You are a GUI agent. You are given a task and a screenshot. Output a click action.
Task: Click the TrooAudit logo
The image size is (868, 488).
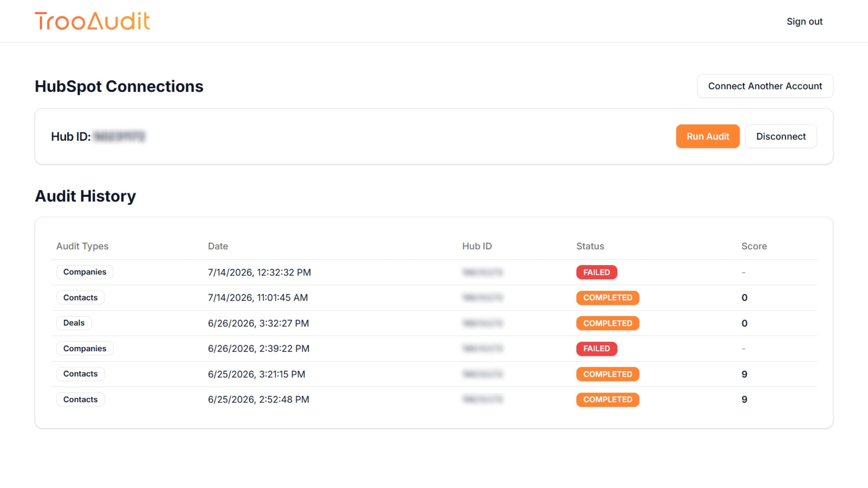92,21
